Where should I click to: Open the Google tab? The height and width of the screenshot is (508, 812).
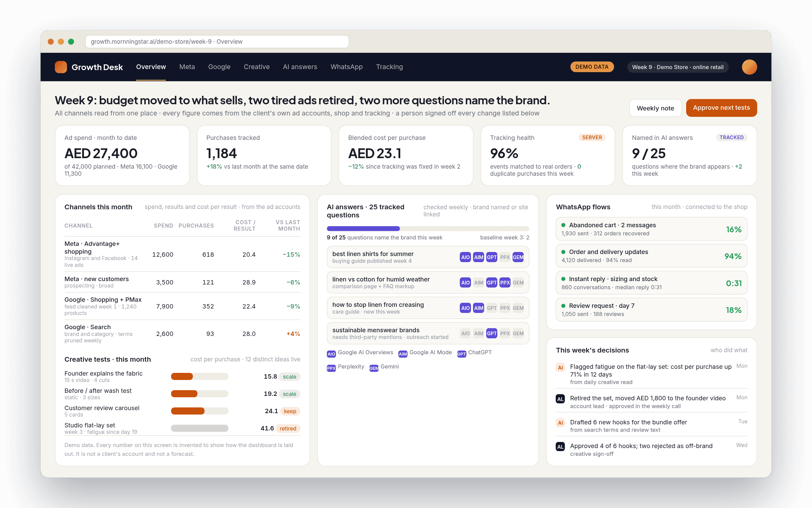pos(219,67)
